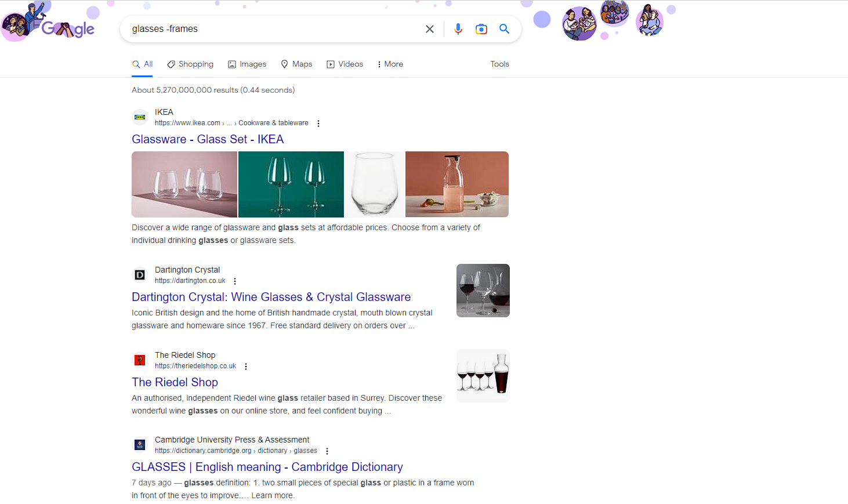Click the 'About 5,270,000,000 results' stats text
This screenshot has height=504, width=848.
(213, 90)
